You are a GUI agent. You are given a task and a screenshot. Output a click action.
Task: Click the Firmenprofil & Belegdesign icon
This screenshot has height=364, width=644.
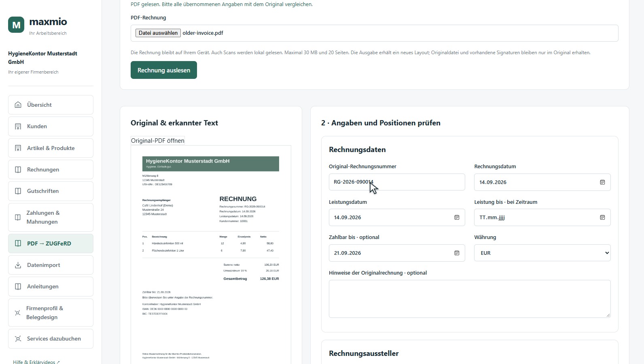(18, 313)
